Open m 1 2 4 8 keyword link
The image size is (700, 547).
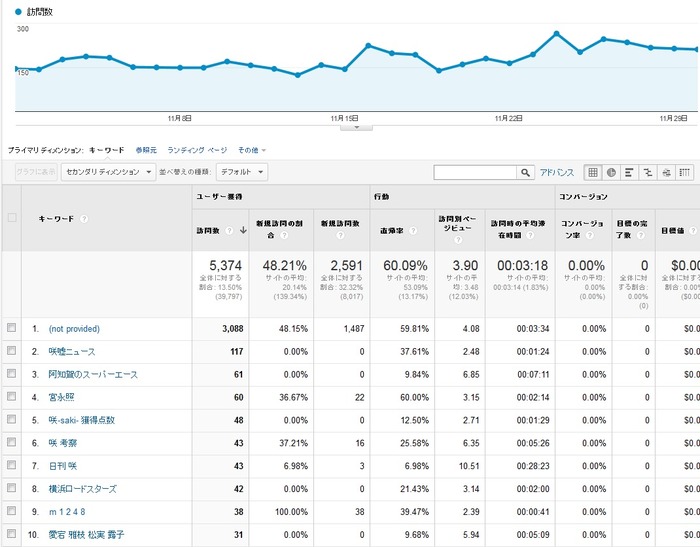[67, 512]
